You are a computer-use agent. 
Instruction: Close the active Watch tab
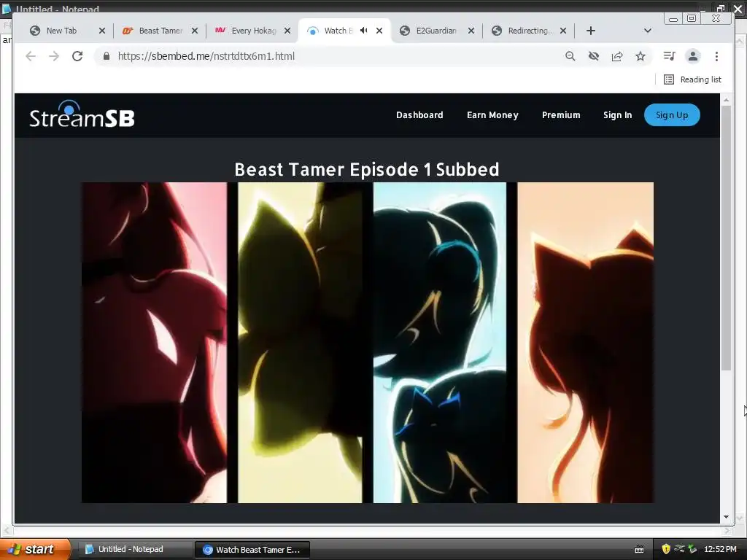tap(379, 31)
